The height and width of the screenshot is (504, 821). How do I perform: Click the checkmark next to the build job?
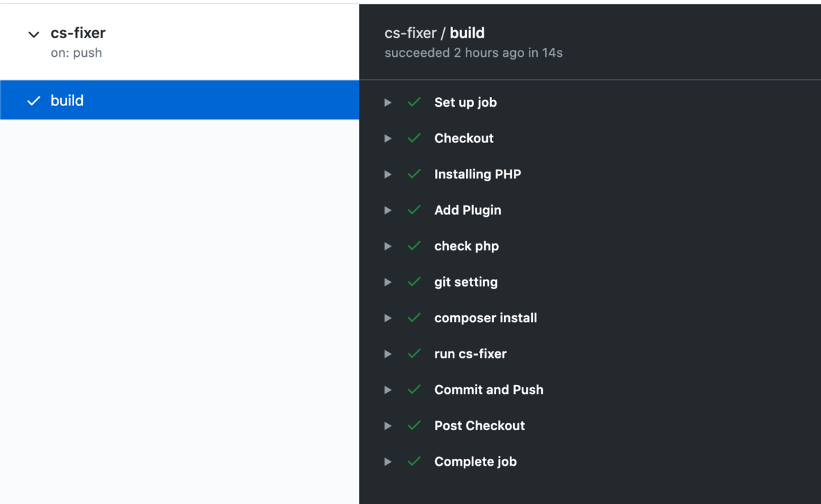[33, 100]
